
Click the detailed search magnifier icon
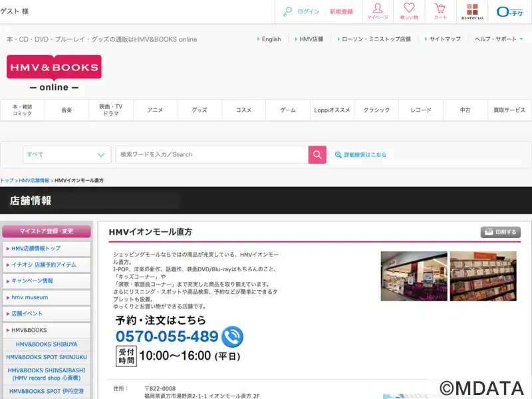coord(338,155)
